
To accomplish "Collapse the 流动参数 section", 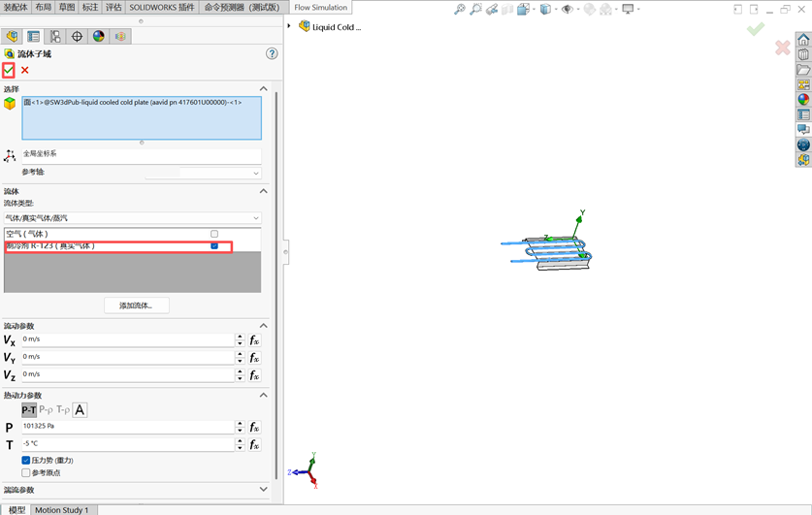I will [264, 326].
